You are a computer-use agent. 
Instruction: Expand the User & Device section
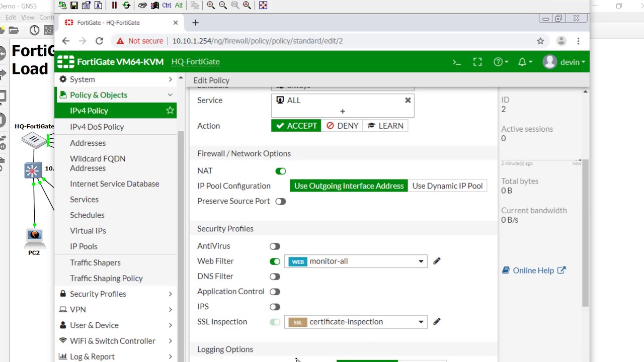tap(116, 325)
